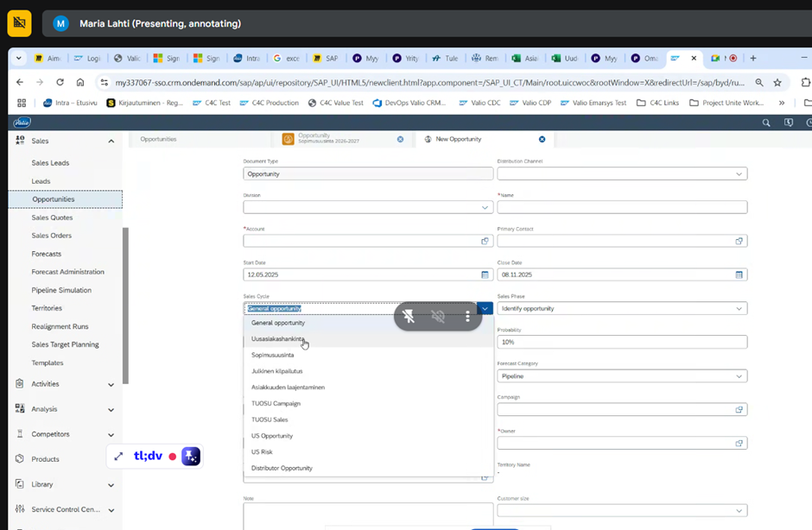Toggle the mute icon on the floating toolbar

(x=438, y=317)
